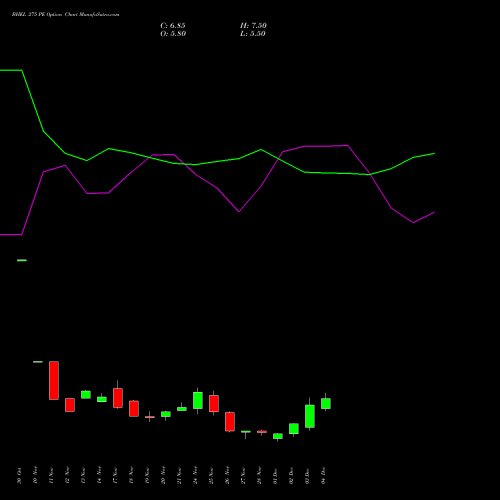Screen dimensions: 500x500
Task: Click the green candle above 14 Nov
Action: click(x=102, y=399)
